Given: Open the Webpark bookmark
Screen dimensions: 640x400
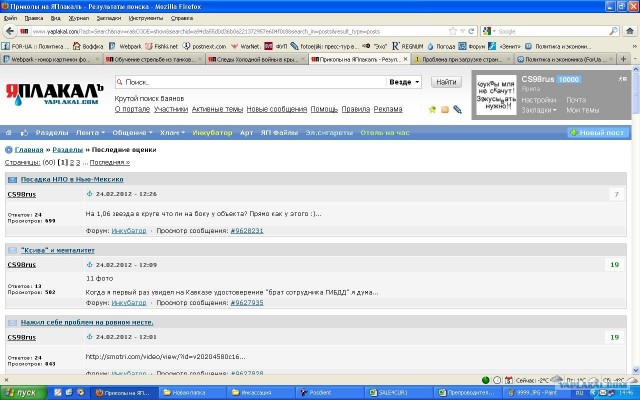Looking at the screenshot, I should pyautogui.click(x=125, y=46).
